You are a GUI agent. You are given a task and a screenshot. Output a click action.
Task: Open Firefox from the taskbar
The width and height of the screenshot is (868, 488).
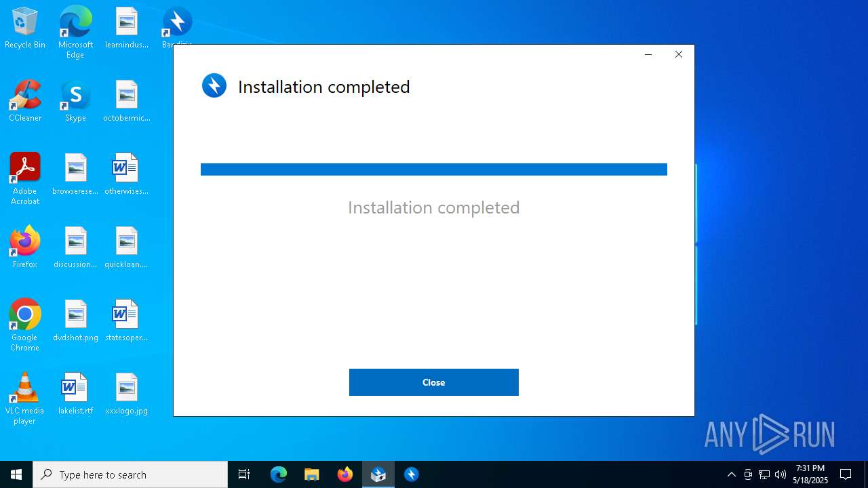point(345,474)
